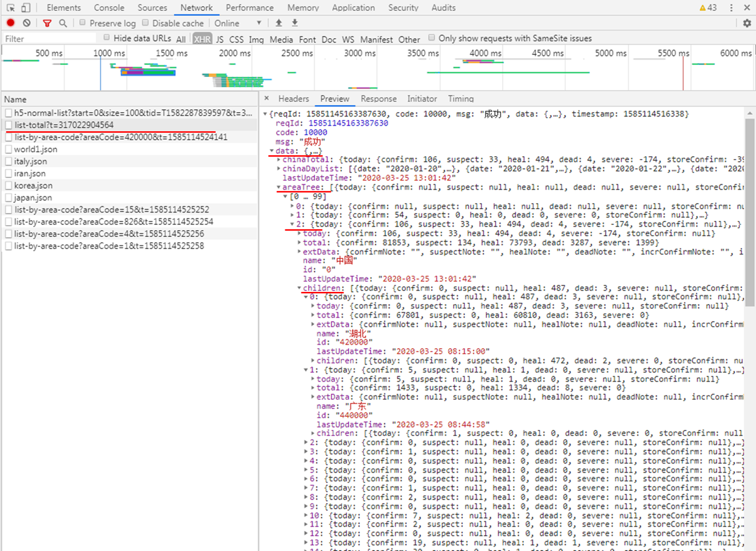
Task: Export HAR file with download arrow
Action: pos(295,22)
